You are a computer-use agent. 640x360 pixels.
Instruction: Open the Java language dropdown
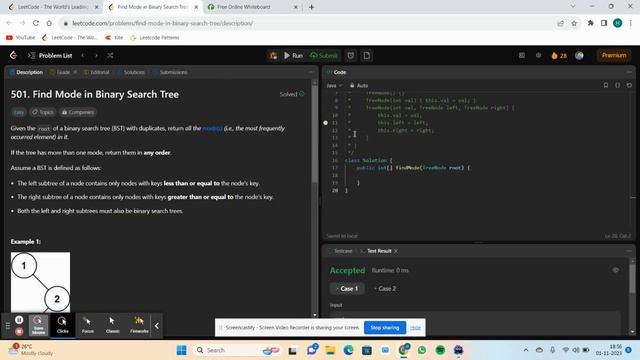click(334, 85)
